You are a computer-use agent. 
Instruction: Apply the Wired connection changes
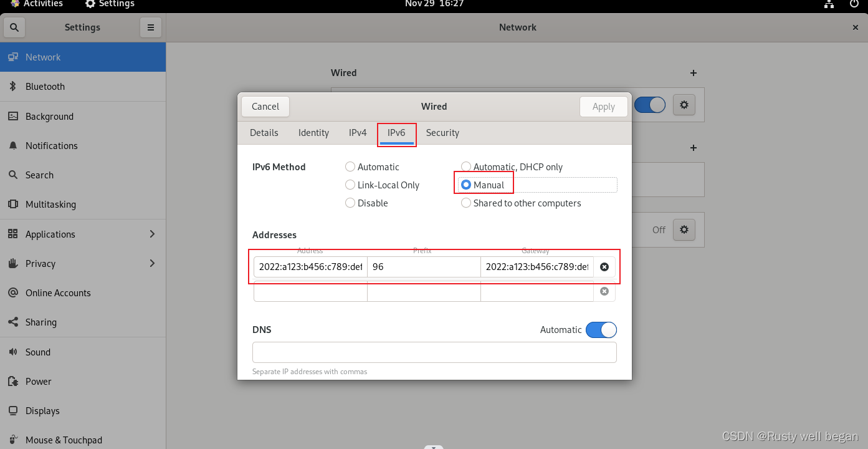pos(604,107)
